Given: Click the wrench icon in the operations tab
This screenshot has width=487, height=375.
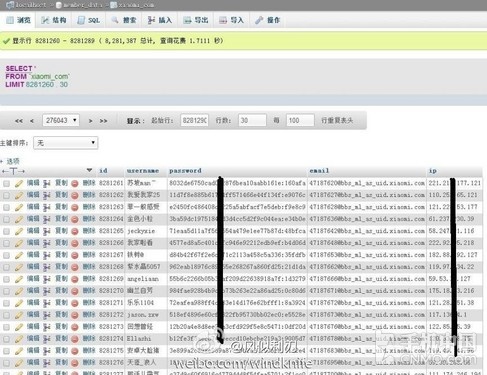Looking at the screenshot, I should point(259,20).
